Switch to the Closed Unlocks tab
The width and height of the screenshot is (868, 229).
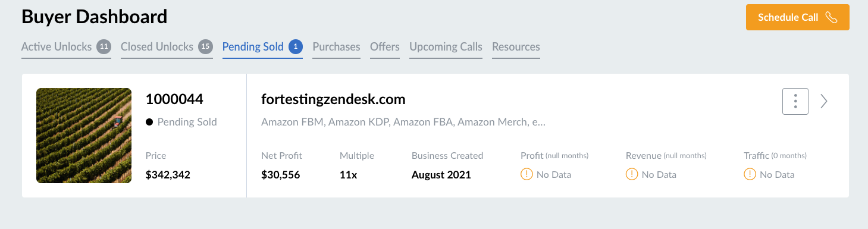point(157,46)
